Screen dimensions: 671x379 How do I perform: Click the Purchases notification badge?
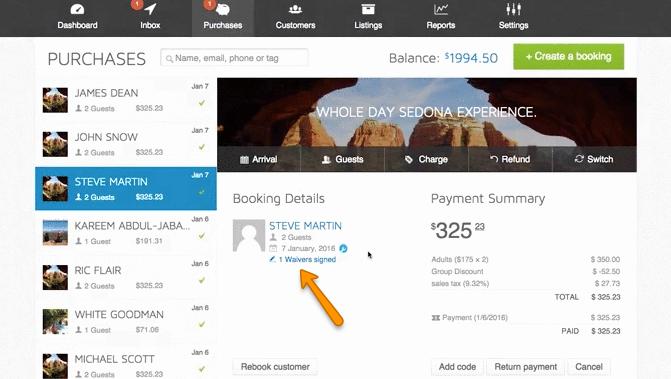[x=209, y=4]
